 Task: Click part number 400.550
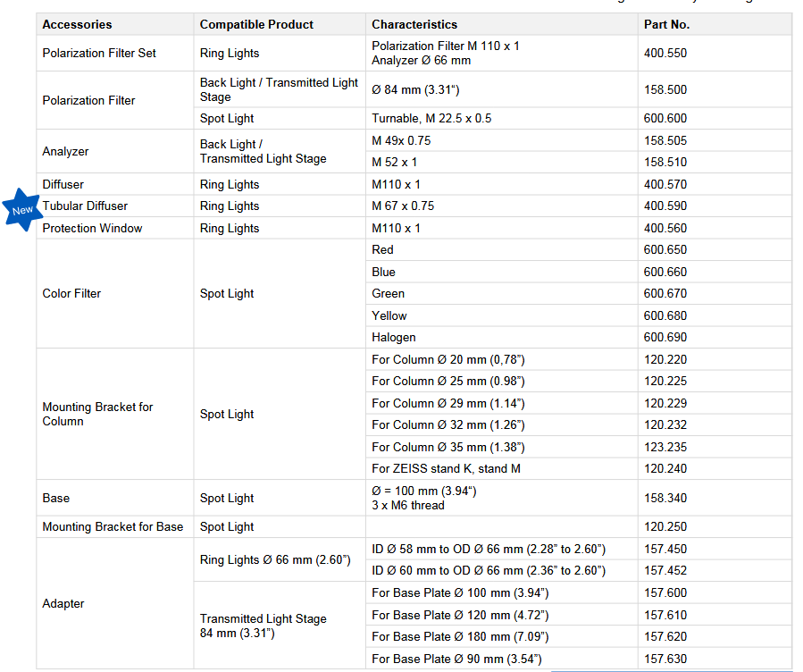[665, 54]
